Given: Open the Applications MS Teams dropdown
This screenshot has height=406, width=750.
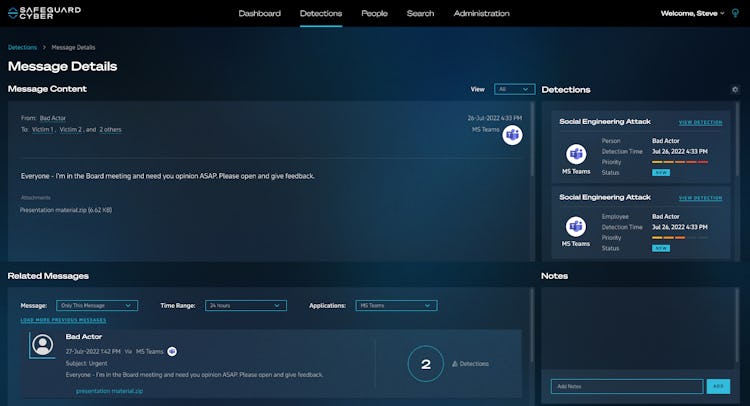Looking at the screenshot, I should 397,306.
